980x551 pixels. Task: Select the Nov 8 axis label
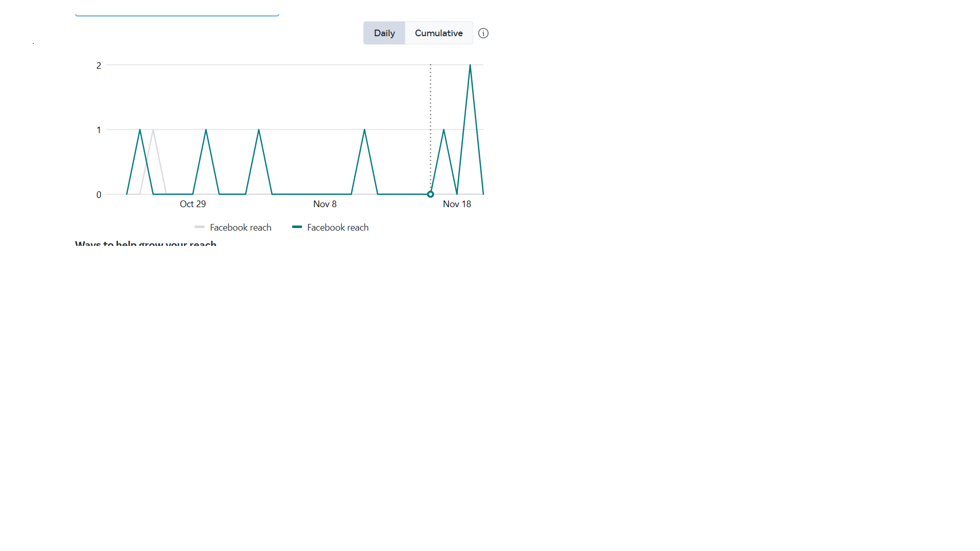tap(325, 204)
